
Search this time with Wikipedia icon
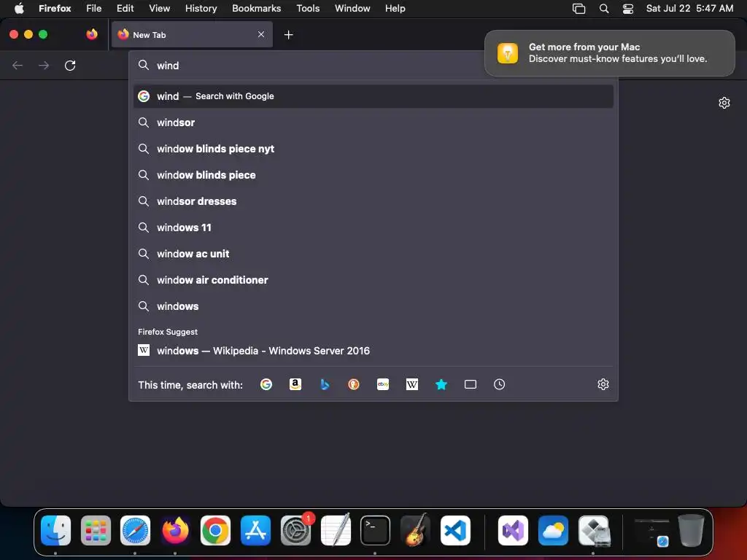pyautogui.click(x=412, y=384)
